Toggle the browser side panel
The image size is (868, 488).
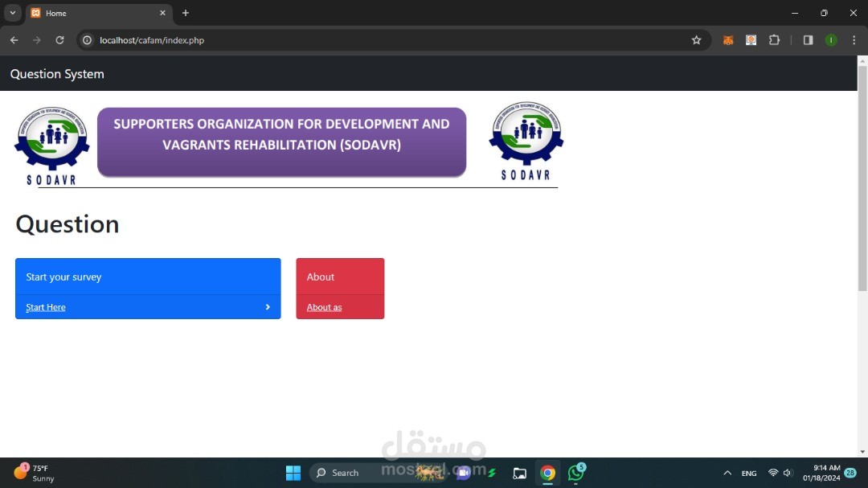pyautogui.click(x=809, y=40)
